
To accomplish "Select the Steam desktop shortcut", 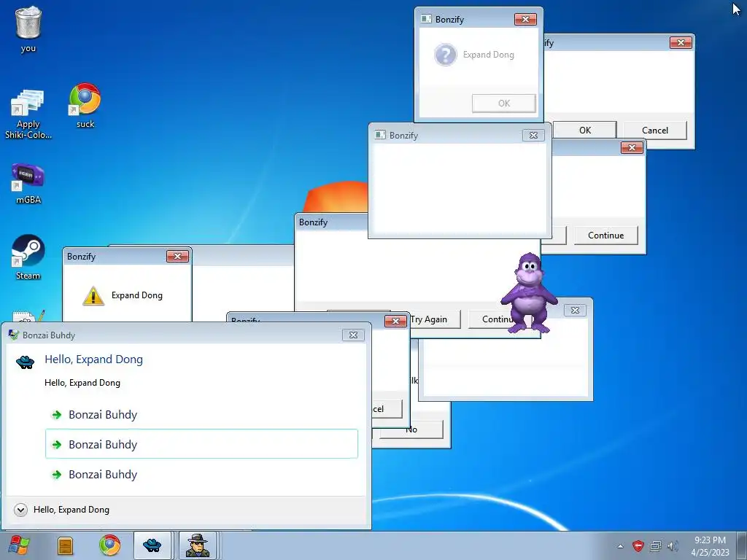I will pyautogui.click(x=28, y=257).
